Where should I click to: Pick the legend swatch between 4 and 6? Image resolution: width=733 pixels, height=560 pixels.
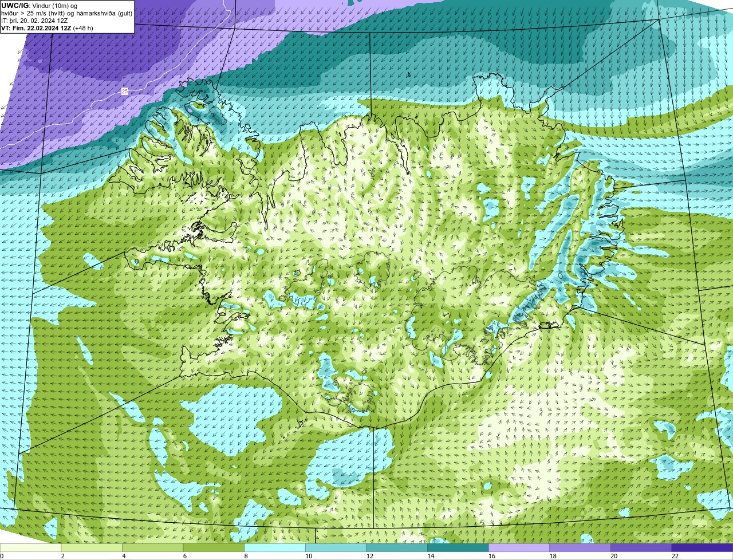pyautogui.click(x=153, y=548)
